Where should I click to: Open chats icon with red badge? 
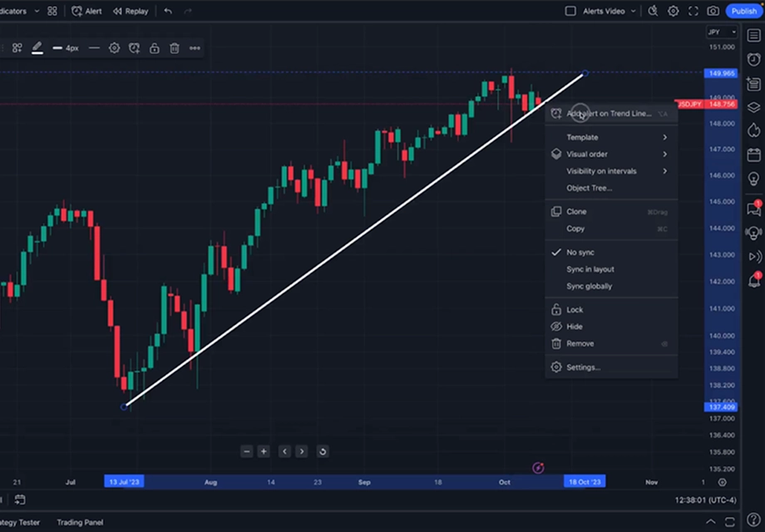[x=754, y=209]
